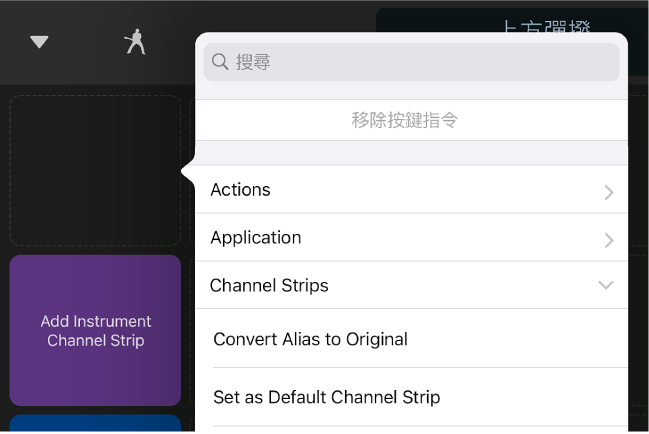The image size is (649, 434).
Task: Tap the blue pad below Add Instrument
Action: pyautogui.click(x=95, y=424)
